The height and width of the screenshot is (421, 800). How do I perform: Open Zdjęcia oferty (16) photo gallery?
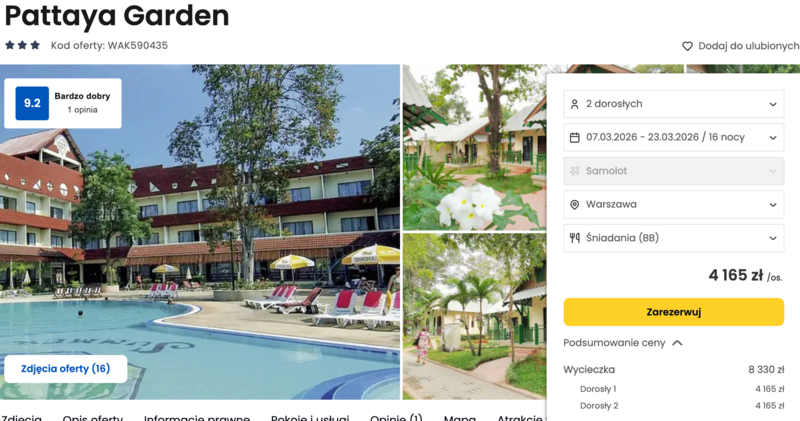click(x=65, y=368)
